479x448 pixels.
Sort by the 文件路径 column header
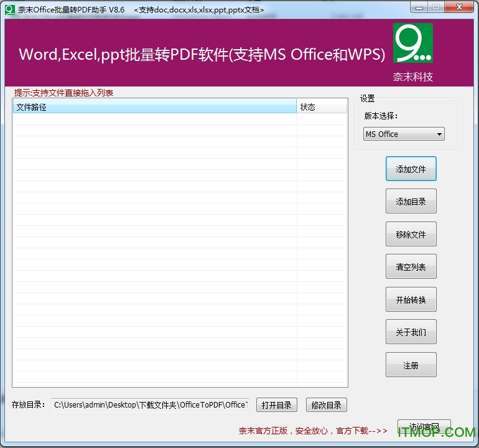click(x=154, y=106)
